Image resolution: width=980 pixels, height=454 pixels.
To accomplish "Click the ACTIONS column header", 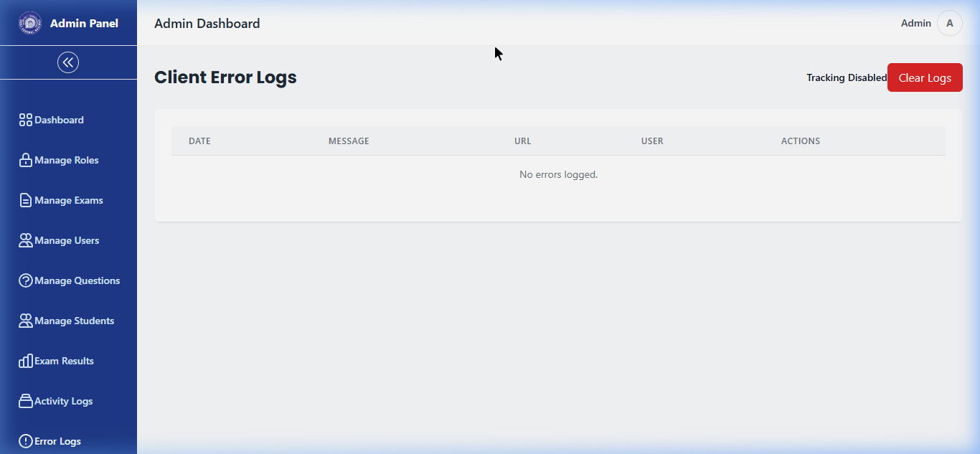I will pyautogui.click(x=801, y=141).
